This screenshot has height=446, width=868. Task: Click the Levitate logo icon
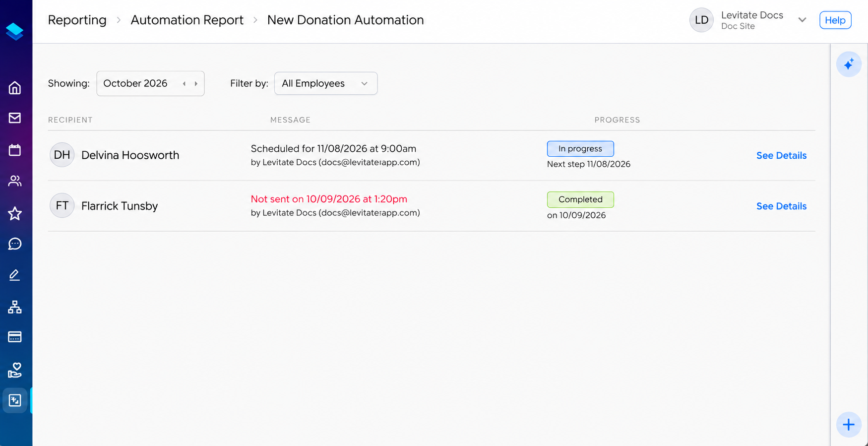pyautogui.click(x=15, y=31)
